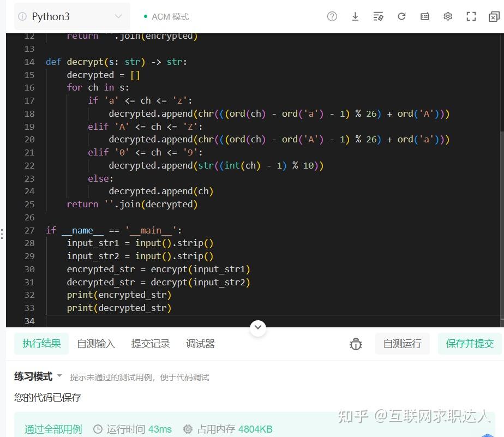
Task: Download the code using the download icon
Action: click(355, 16)
